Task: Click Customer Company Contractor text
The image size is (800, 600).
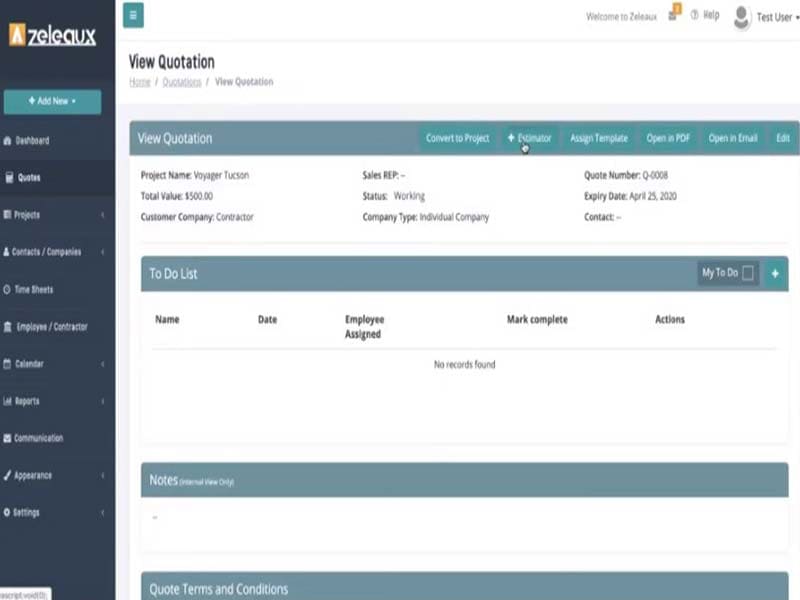Action: click(197, 217)
